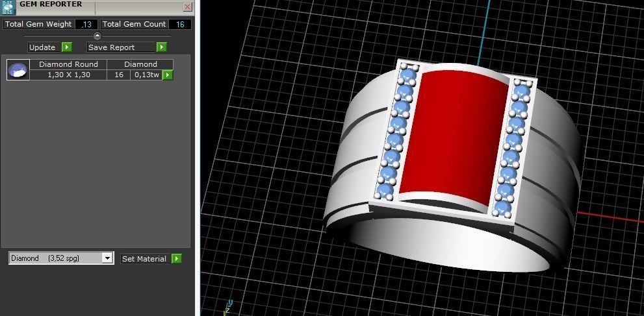Collapse the panel using the round arrow handle
This screenshot has width=644, height=316.
97,36
